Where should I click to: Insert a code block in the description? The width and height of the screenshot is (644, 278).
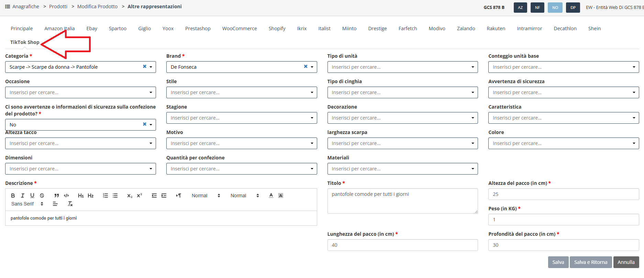pyautogui.click(x=66, y=196)
